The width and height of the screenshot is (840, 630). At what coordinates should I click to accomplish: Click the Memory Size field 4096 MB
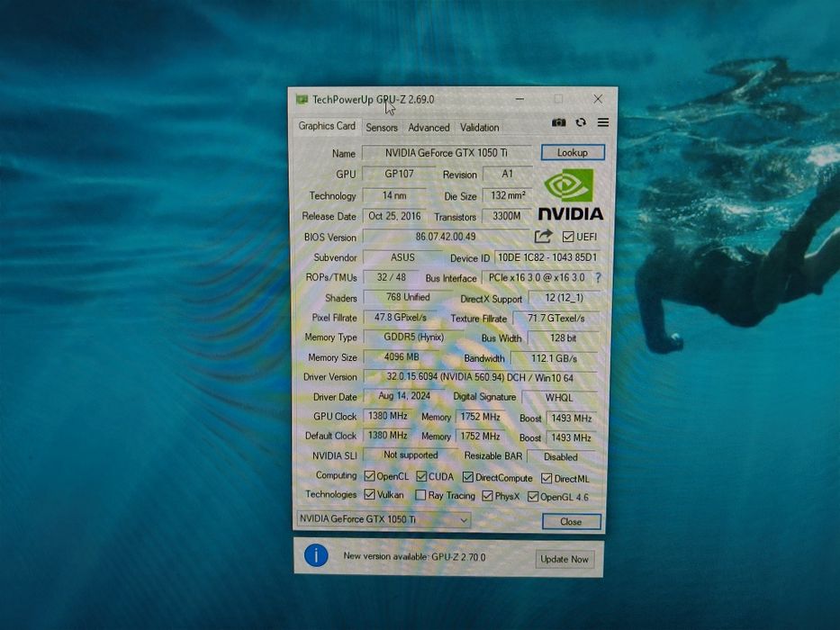(402, 356)
